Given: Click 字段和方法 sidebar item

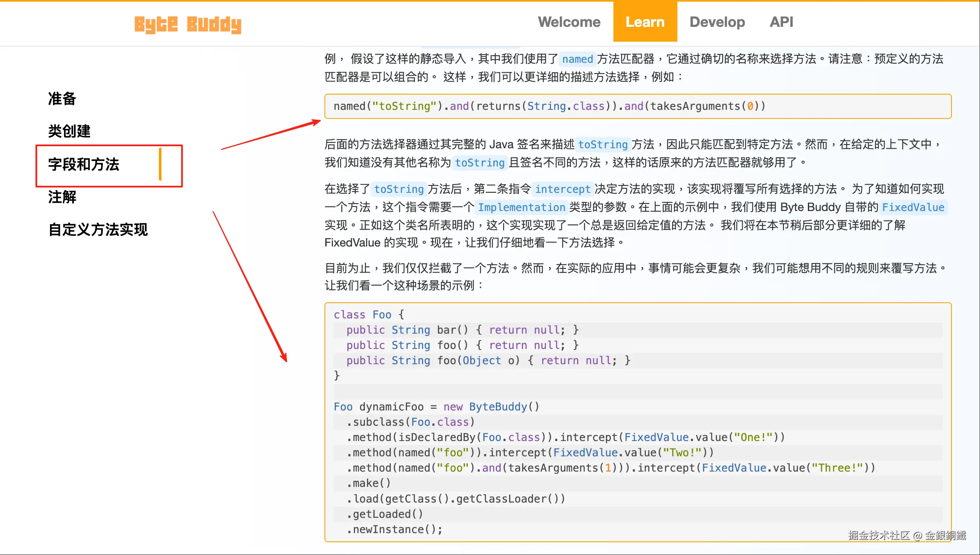Looking at the screenshot, I should (84, 164).
